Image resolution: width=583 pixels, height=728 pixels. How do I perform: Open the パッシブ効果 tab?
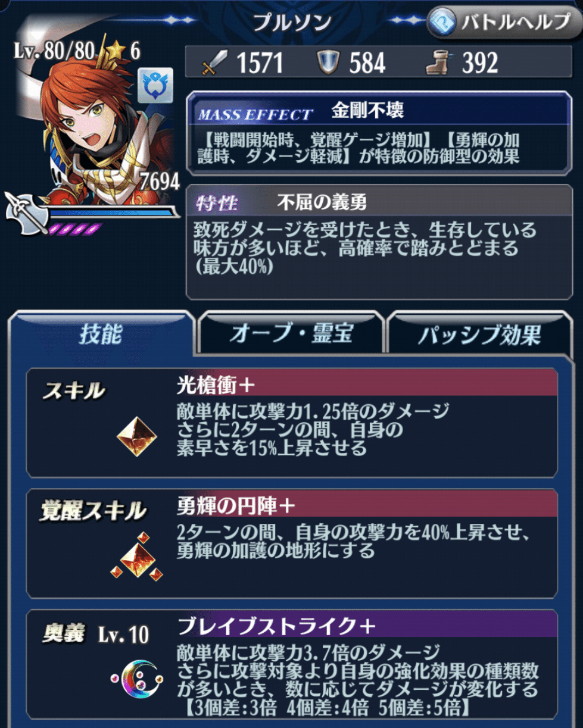click(480, 335)
